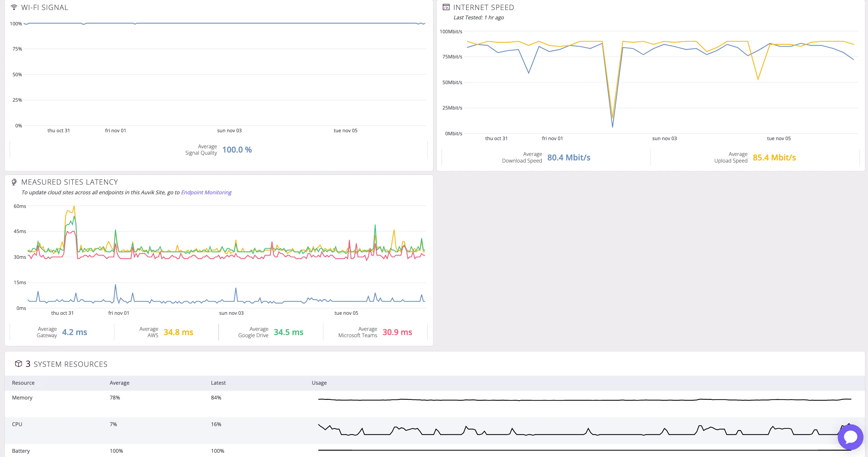Sort by the Resource column header

[x=23, y=383]
